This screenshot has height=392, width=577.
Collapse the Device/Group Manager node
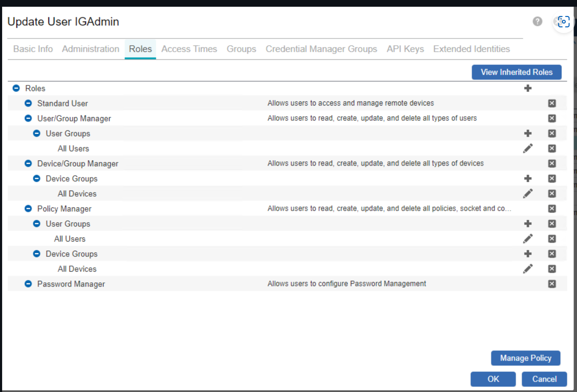click(x=28, y=163)
